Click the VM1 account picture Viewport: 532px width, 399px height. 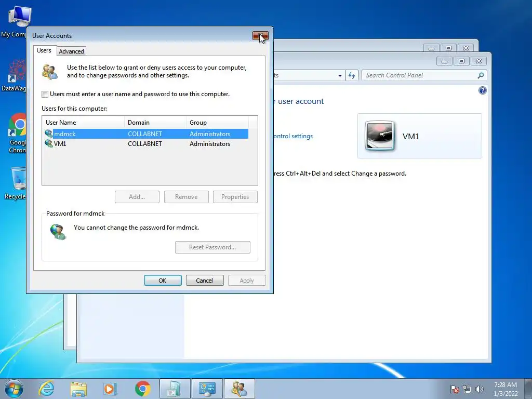pyautogui.click(x=379, y=136)
